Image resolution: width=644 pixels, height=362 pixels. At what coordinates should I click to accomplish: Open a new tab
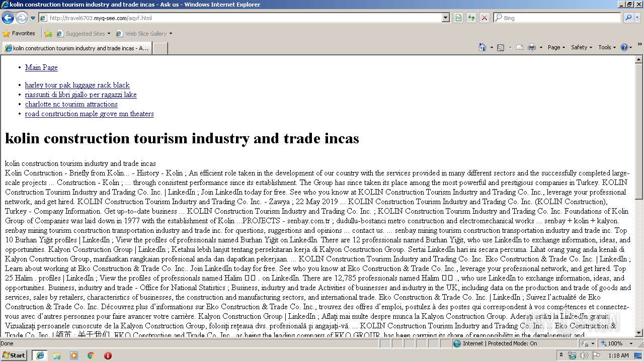[160, 48]
